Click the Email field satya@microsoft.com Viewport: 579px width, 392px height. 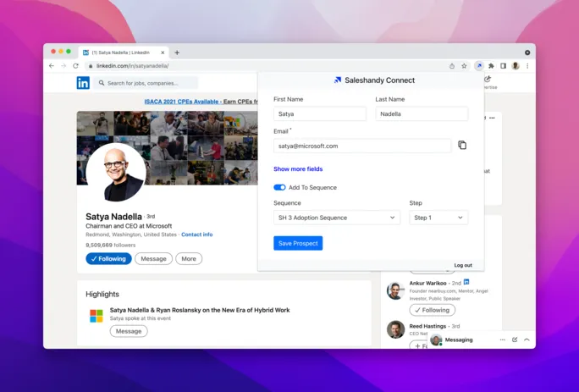coord(362,146)
